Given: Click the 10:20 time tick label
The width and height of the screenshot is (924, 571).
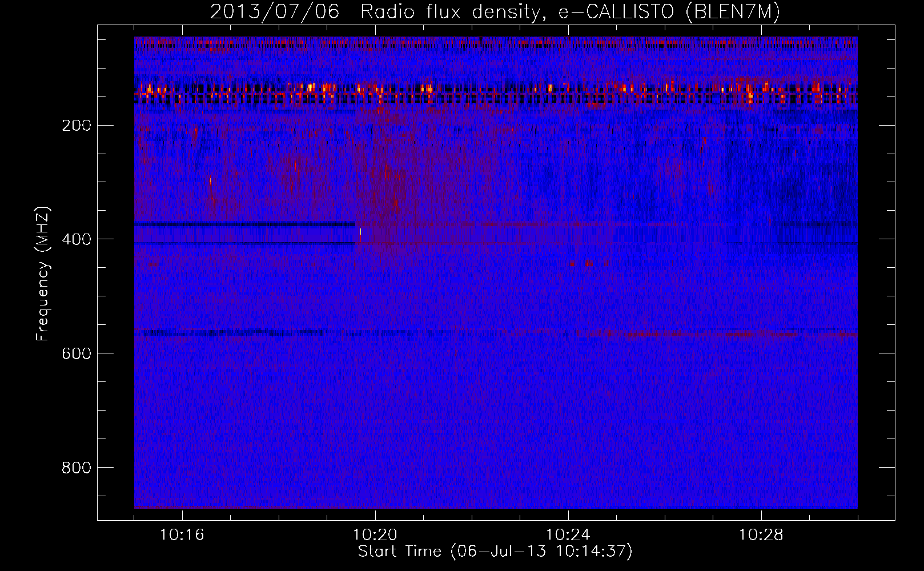Looking at the screenshot, I should tap(375, 535).
